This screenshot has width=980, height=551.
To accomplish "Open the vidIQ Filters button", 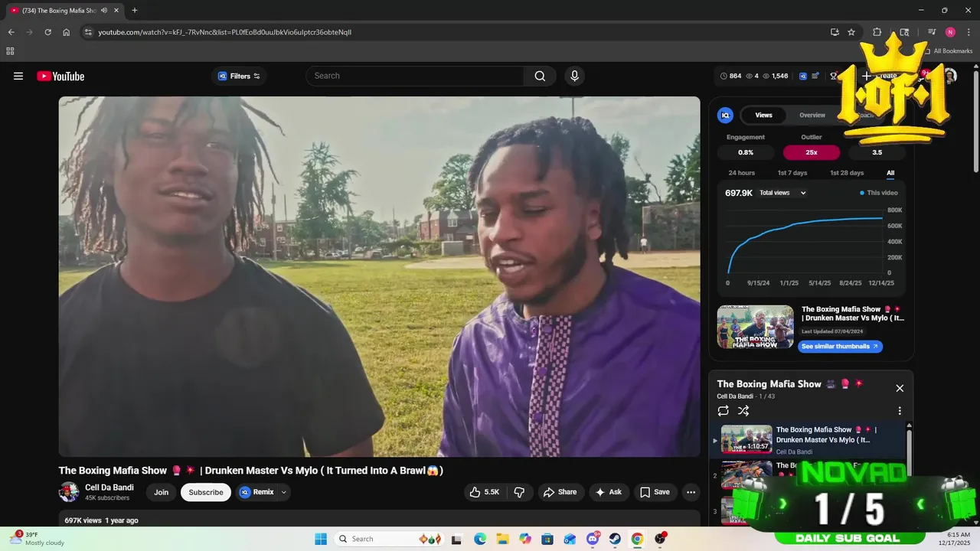I will [239, 76].
